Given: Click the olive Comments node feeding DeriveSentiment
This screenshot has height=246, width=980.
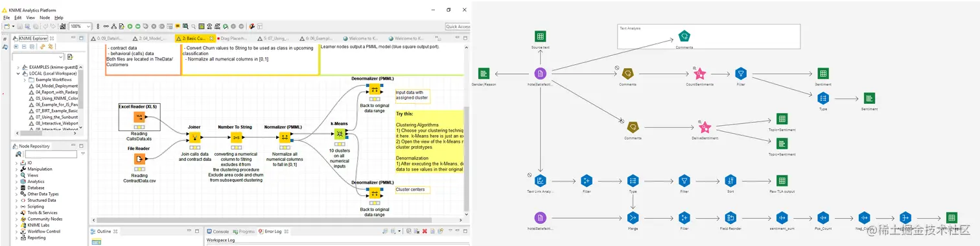Looking at the screenshot, I should [633, 128].
